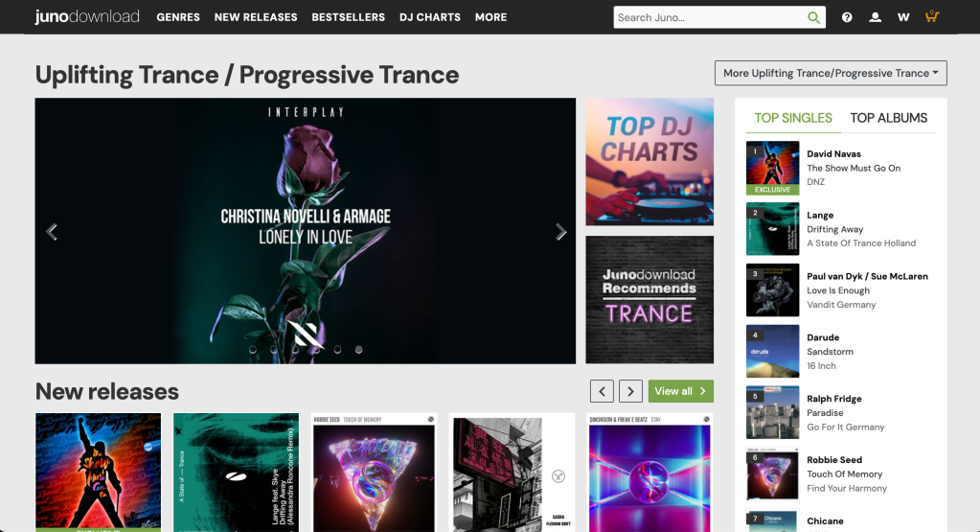Open the shopping cart icon
The image size is (980, 532).
(x=932, y=16)
